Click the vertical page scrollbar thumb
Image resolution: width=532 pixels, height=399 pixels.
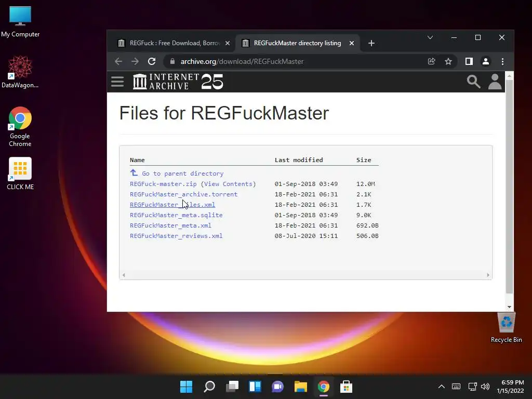coord(509,187)
